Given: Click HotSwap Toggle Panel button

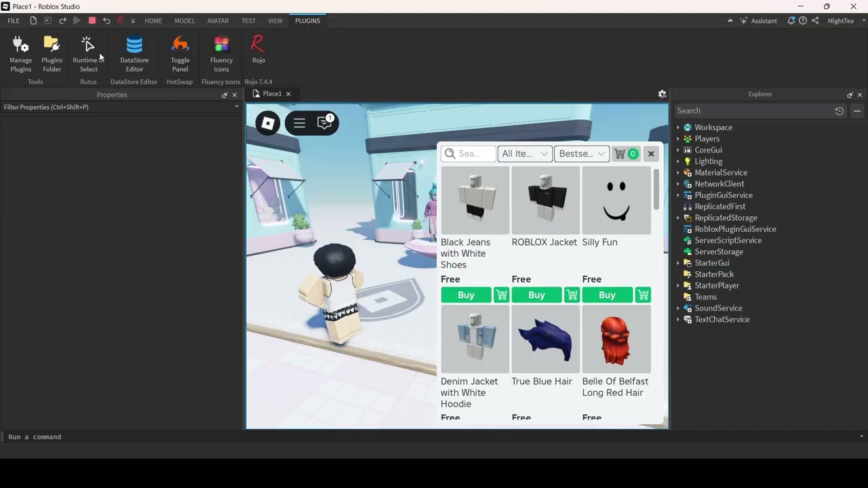Looking at the screenshot, I should 180,54.
